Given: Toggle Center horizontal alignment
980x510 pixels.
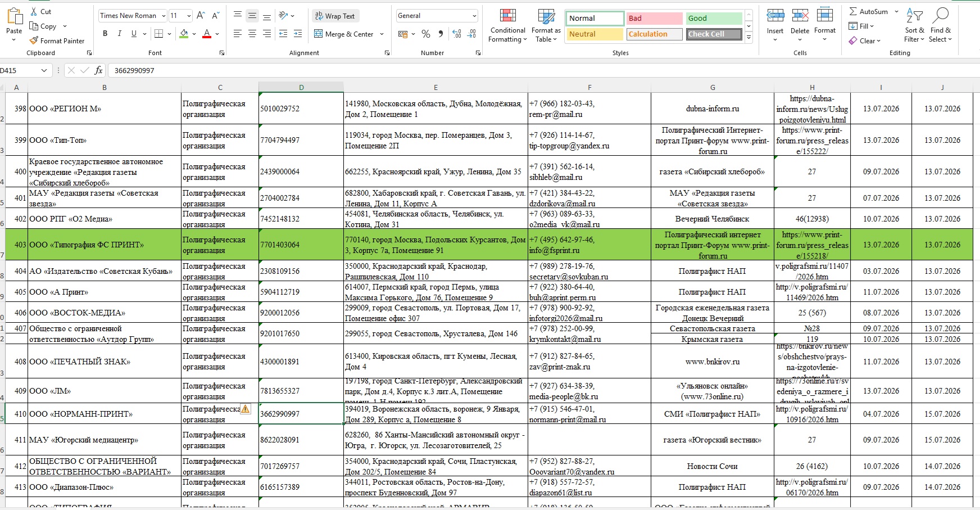Looking at the screenshot, I should [252, 34].
